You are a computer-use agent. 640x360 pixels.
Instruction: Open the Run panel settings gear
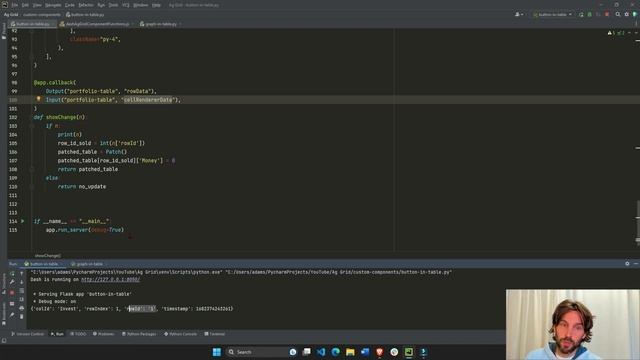pyautogui.click(x=627, y=264)
